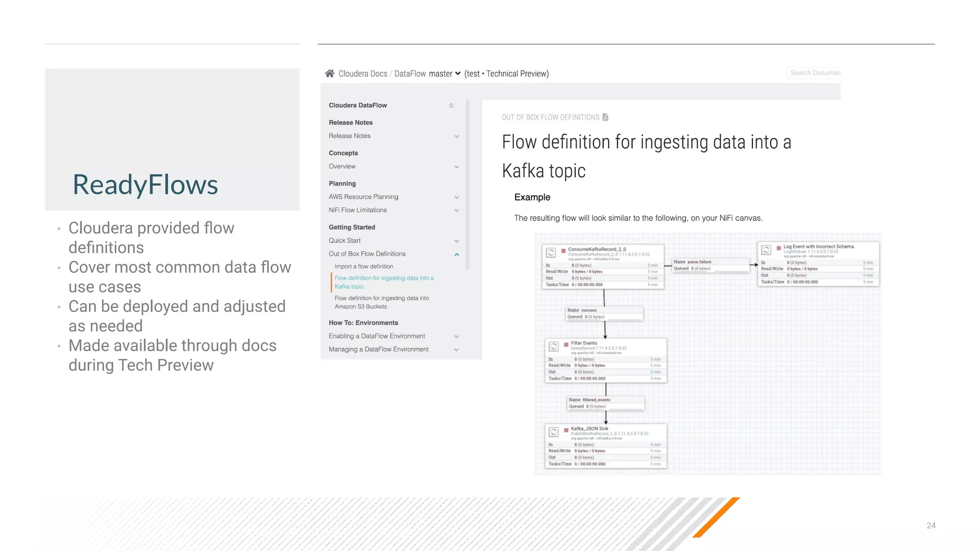Click the PDF icon beside Out of Box Flow Definitions

(x=605, y=117)
